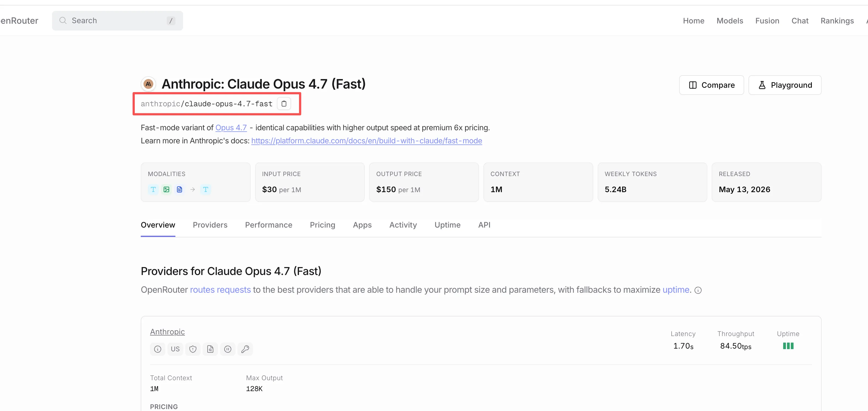This screenshot has height=411, width=868.
Task: Click the Output Price $150 per 1M card
Action: pos(424,182)
